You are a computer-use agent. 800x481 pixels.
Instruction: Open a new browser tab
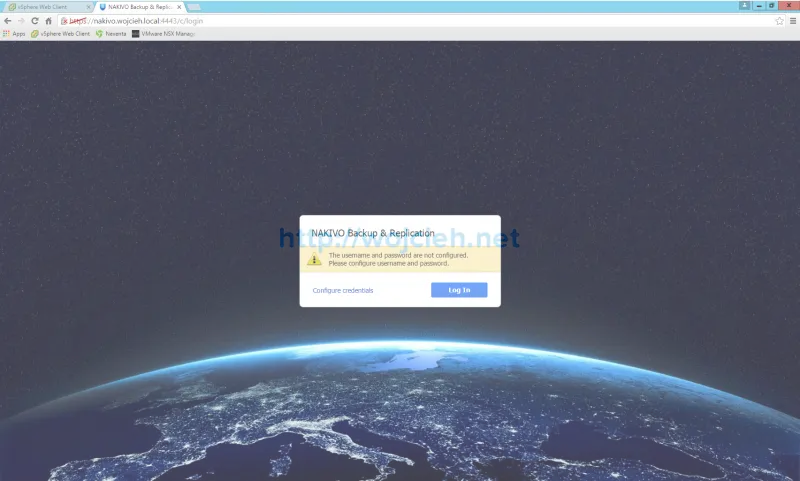pyautogui.click(x=194, y=7)
